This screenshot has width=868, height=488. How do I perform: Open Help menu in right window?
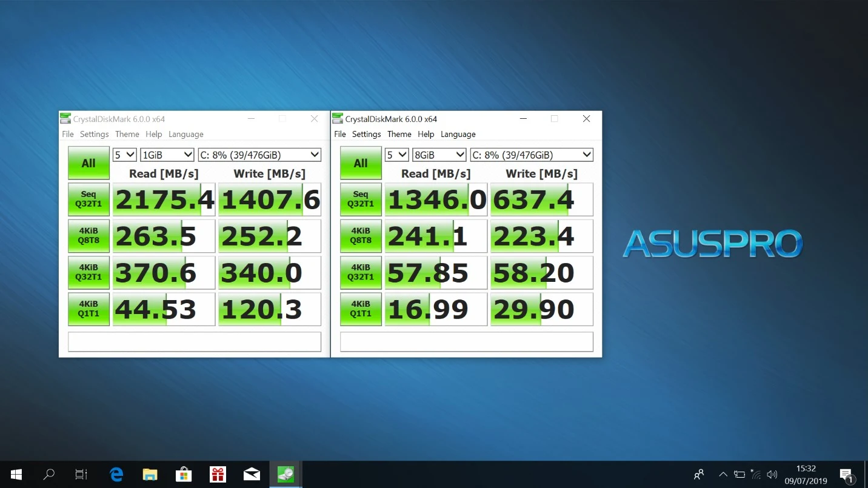426,134
